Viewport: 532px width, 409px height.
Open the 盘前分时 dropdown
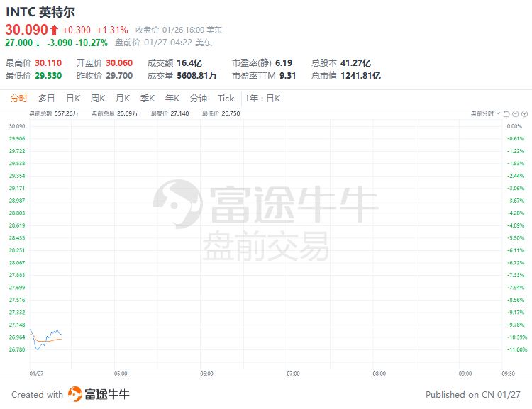click(485, 113)
